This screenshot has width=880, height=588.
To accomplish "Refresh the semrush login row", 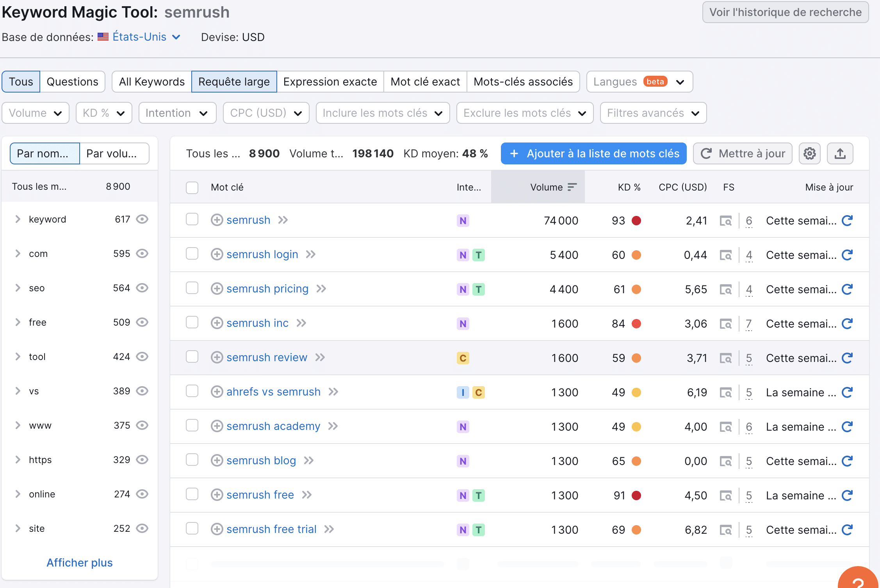I will (x=847, y=255).
